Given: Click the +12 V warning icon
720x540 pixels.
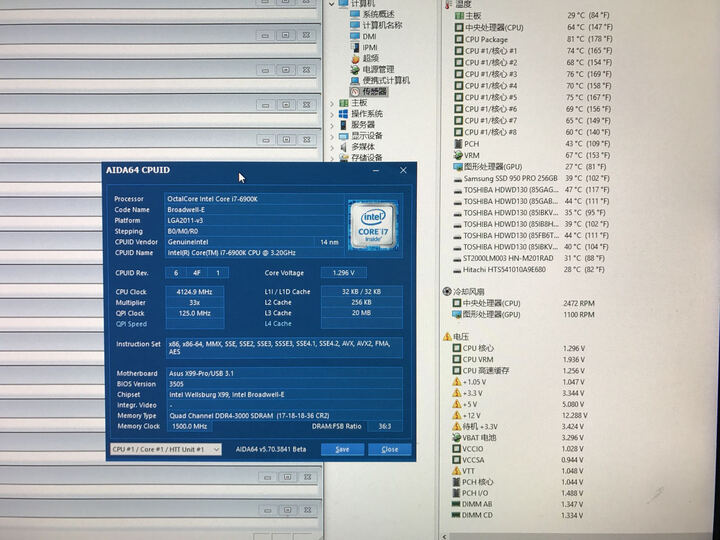Looking at the screenshot, I should (x=456, y=415).
